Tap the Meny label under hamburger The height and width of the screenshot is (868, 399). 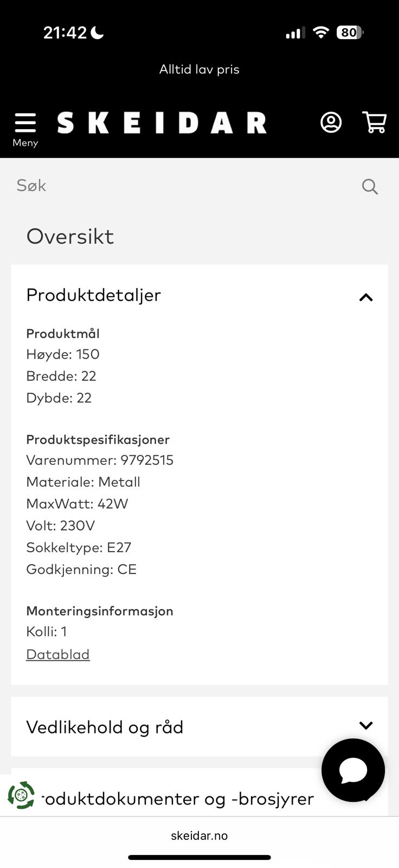tap(25, 143)
